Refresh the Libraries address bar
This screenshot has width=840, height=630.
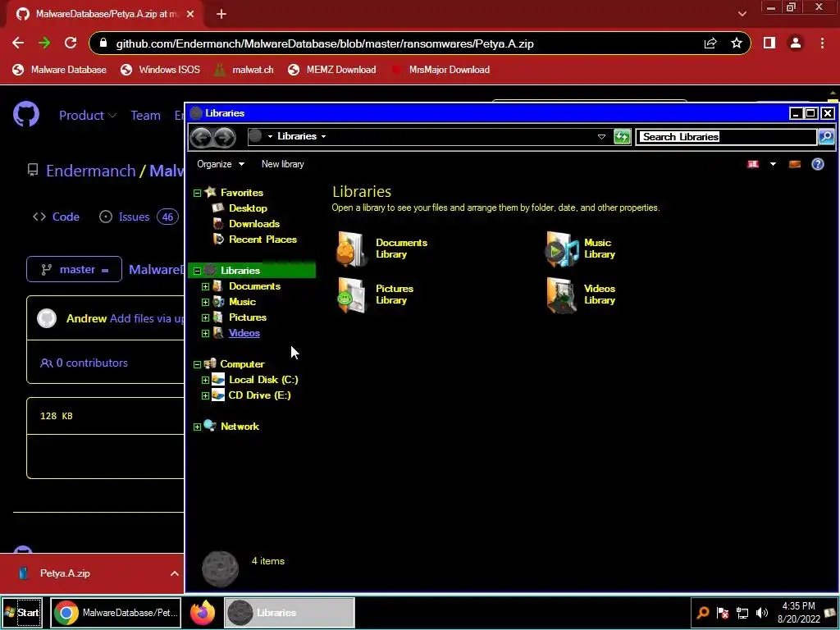(622, 137)
